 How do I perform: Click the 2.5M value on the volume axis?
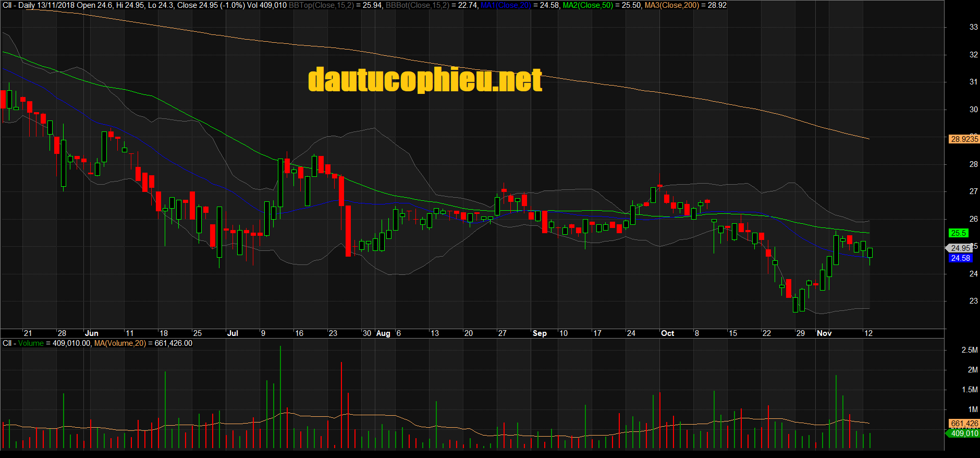970,350
